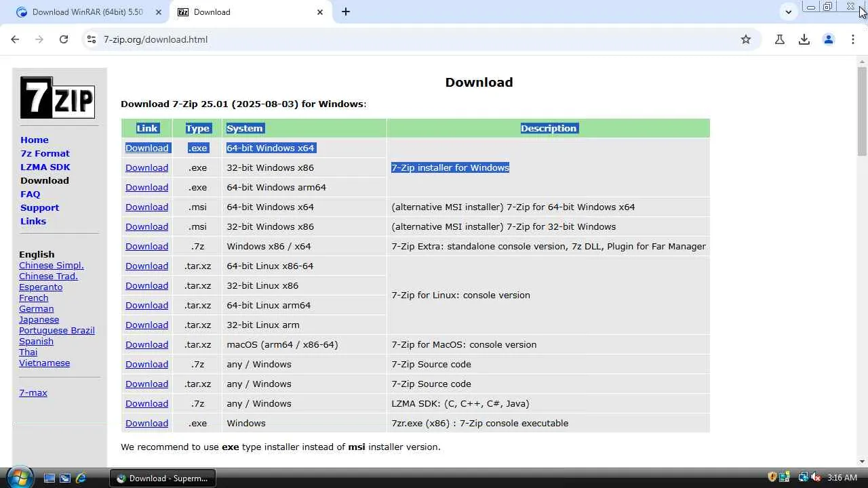Download the .msi for 32-bit Windows x86

click(146, 226)
